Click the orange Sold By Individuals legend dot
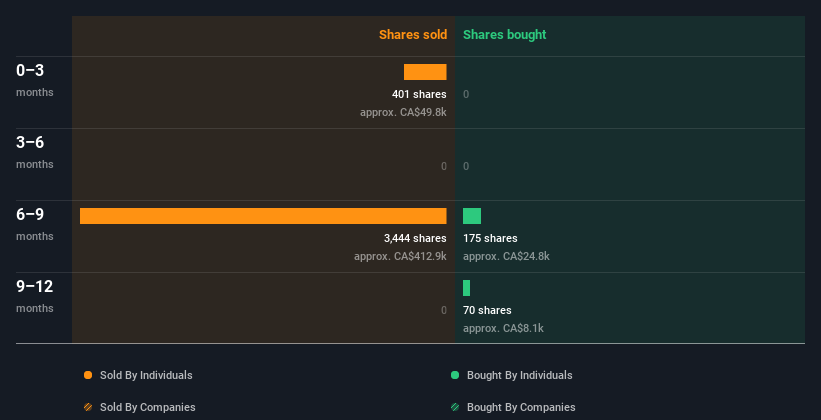The height and width of the screenshot is (420, 821). (x=88, y=375)
